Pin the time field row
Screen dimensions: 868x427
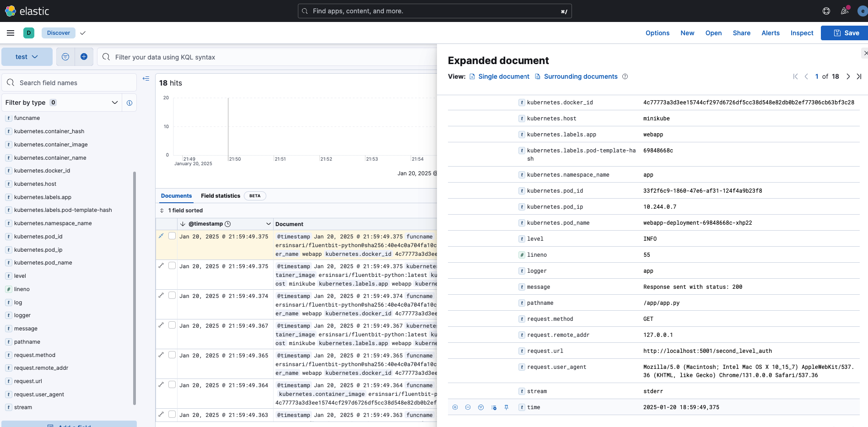click(507, 407)
